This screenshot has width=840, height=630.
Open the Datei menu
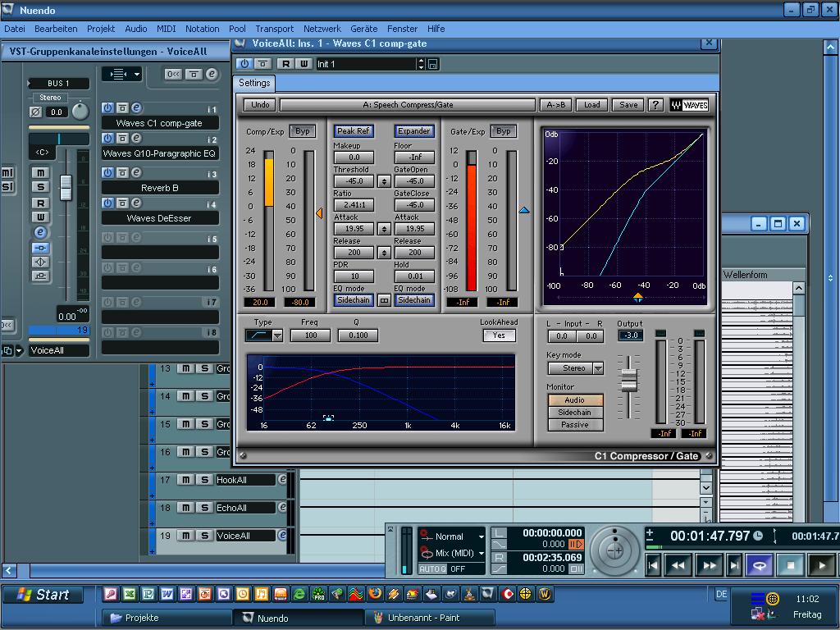point(15,29)
